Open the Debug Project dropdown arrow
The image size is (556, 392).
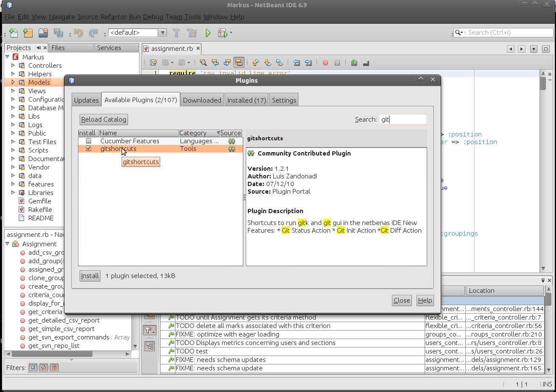pyautogui.click(x=231, y=33)
